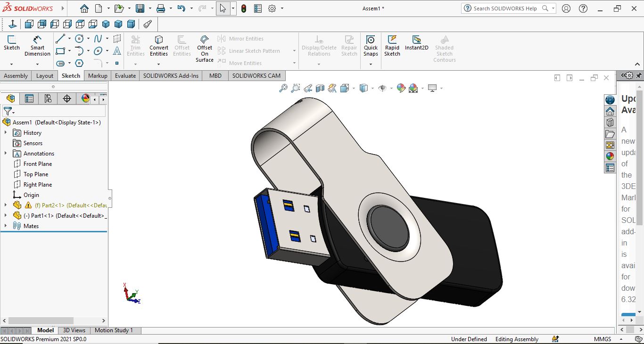The image size is (644, 344).
Task: Create a new document with New icon
Action: (99, 8)
